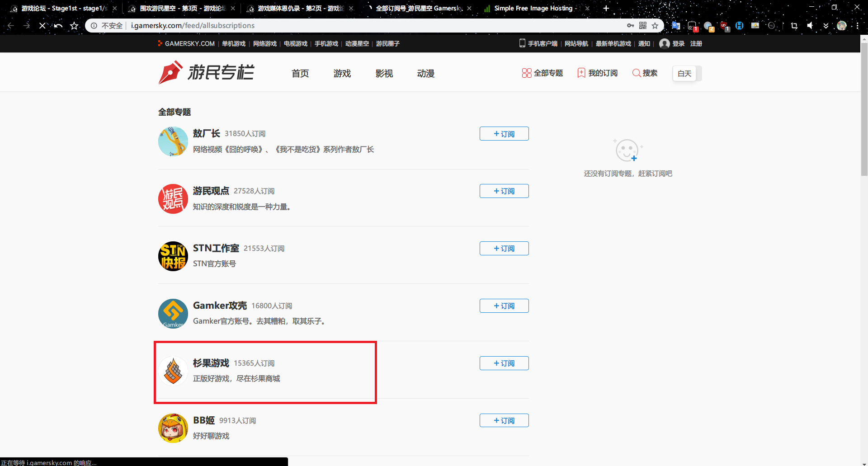This screenshot has width=868, height=466.
Task: Bookmark this page with the address bar star
Action: tap(655, 26)
